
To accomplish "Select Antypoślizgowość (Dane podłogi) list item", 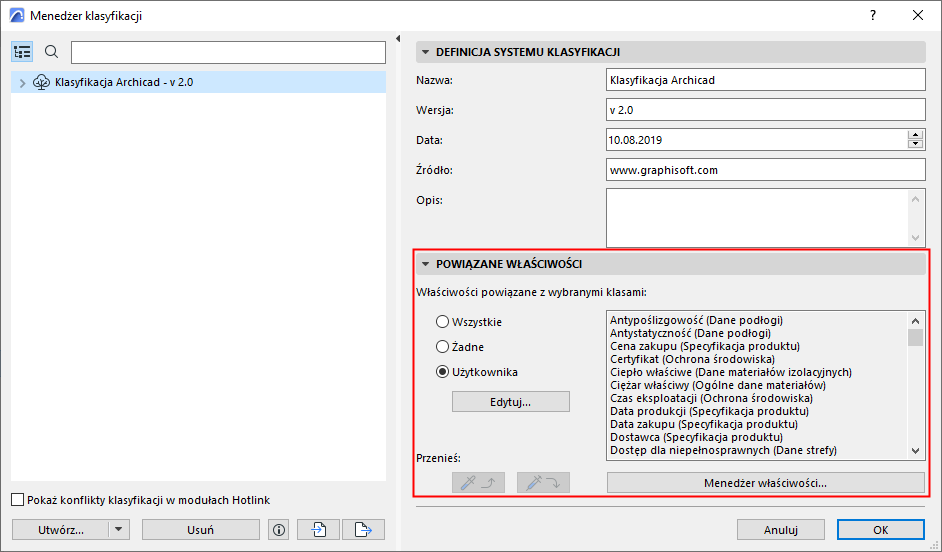I will 696,320.
